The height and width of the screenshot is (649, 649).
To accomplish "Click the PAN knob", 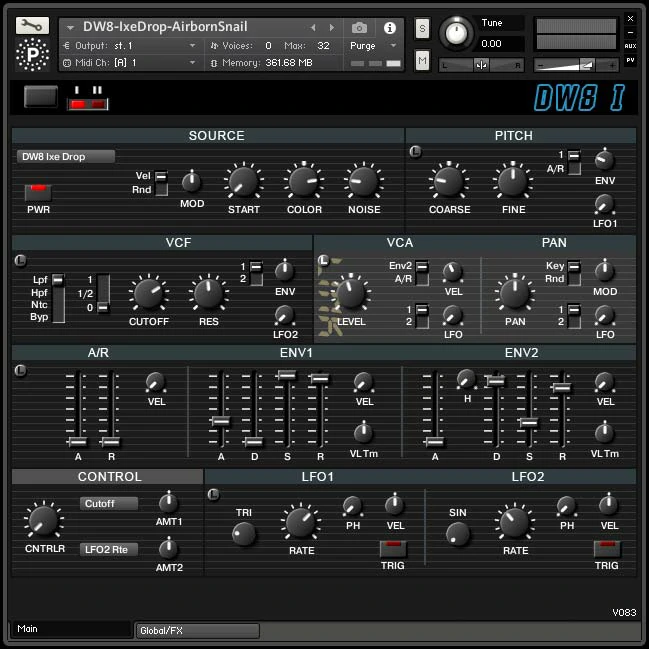I will click(x=514, y=293).
